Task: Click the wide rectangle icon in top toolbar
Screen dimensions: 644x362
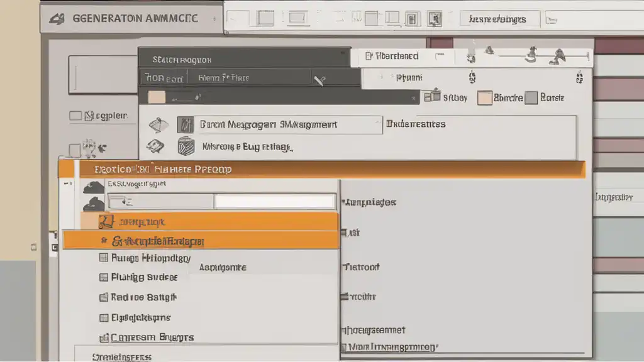Action: [x=297, y=18]
